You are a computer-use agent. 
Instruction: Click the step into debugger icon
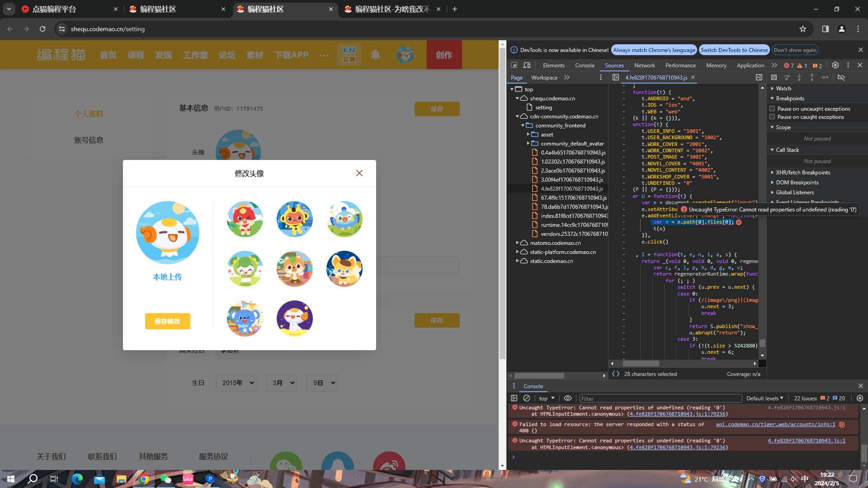(799, 77)
